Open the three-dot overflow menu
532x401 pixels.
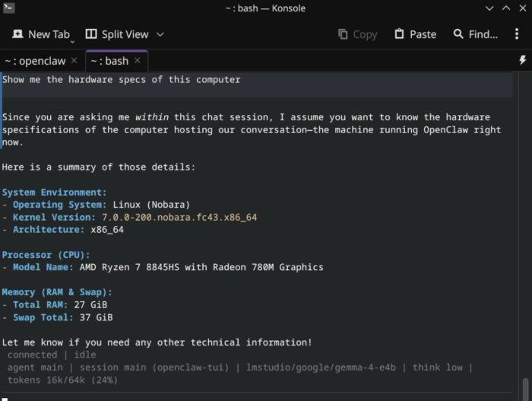(516, 34)
